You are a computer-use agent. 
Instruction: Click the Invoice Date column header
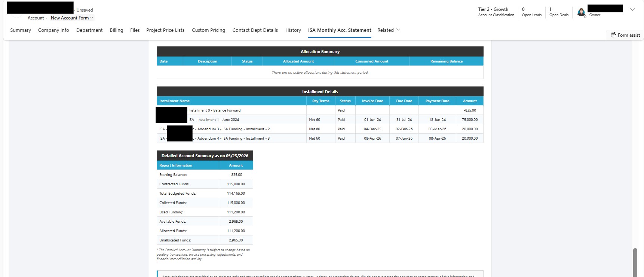click(372, 101)
